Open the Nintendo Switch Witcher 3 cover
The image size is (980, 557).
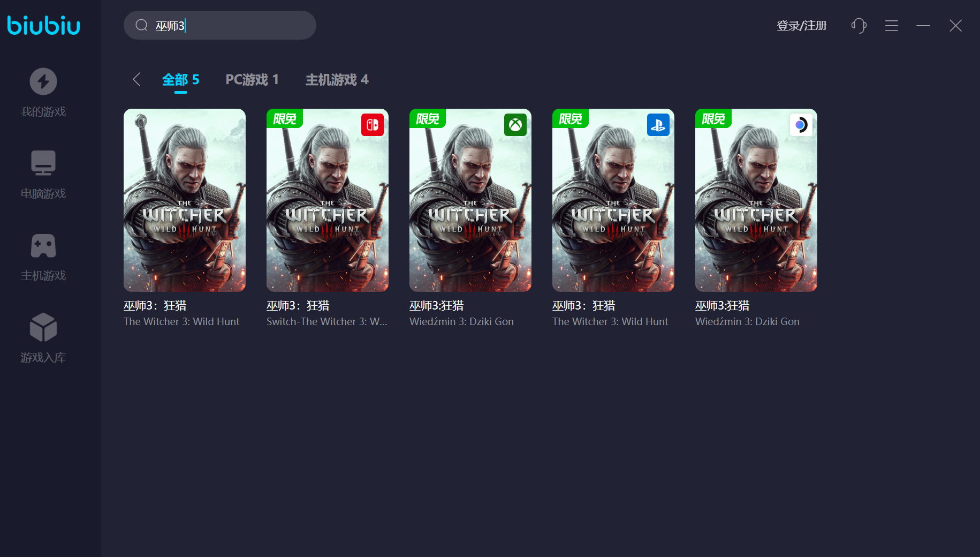point(328,200)
